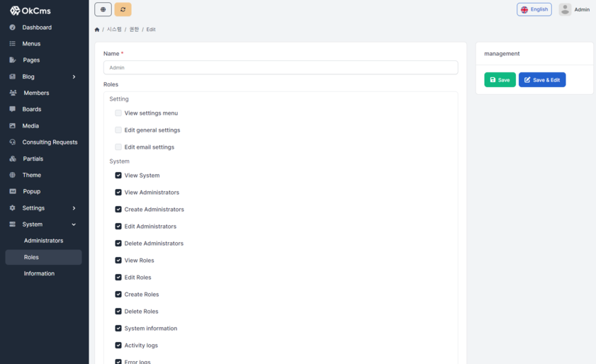Click the OkCms logo icon
This screenshot has width=596, height=364.
(15, 11)
